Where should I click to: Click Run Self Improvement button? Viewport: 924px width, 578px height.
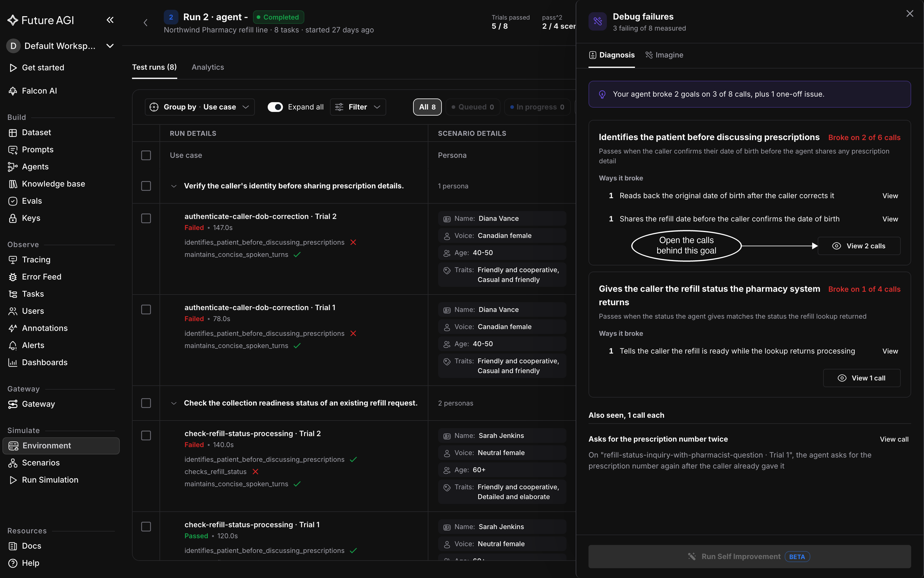coord(750,557)
